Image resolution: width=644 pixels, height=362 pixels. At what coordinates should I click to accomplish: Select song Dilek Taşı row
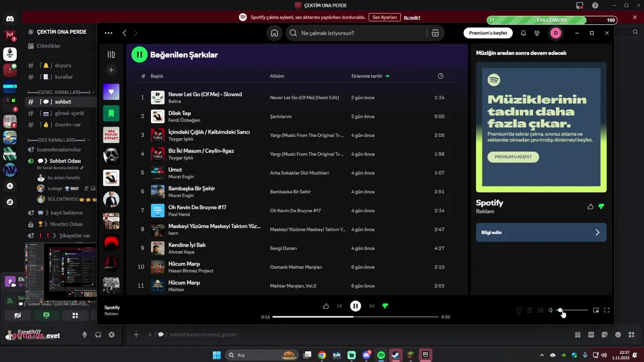click(297, 116)
